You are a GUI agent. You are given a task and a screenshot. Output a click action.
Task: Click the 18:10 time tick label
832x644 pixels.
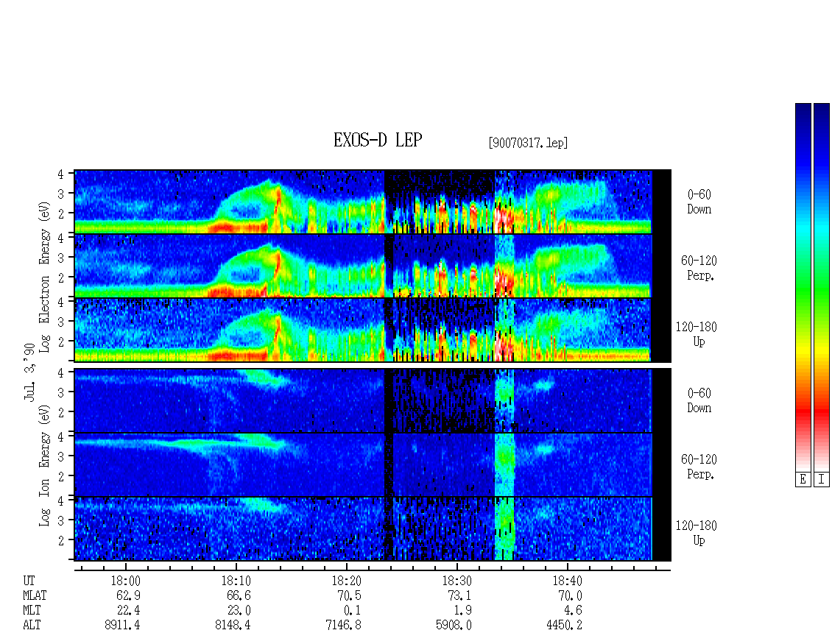click(x=236, y=581)
